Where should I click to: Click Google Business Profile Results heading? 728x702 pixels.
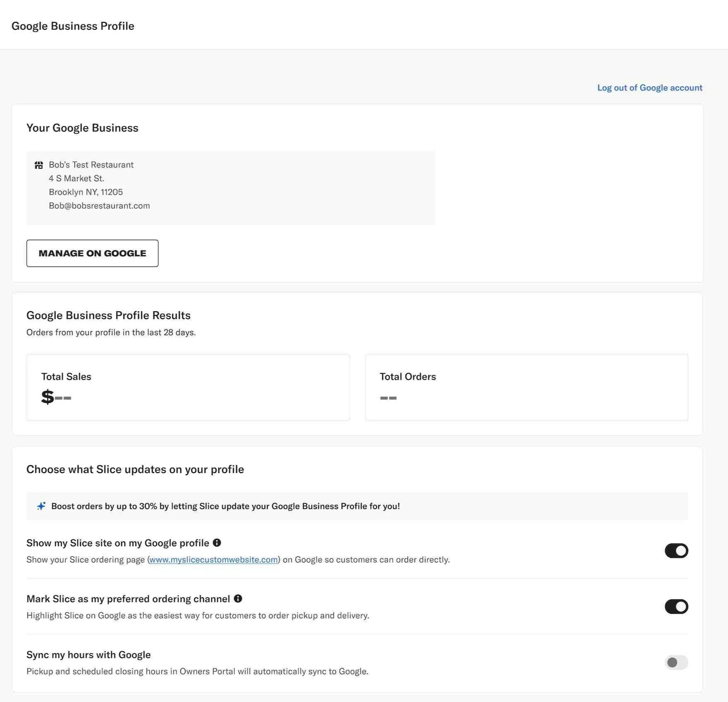click(x=108, y=315)
